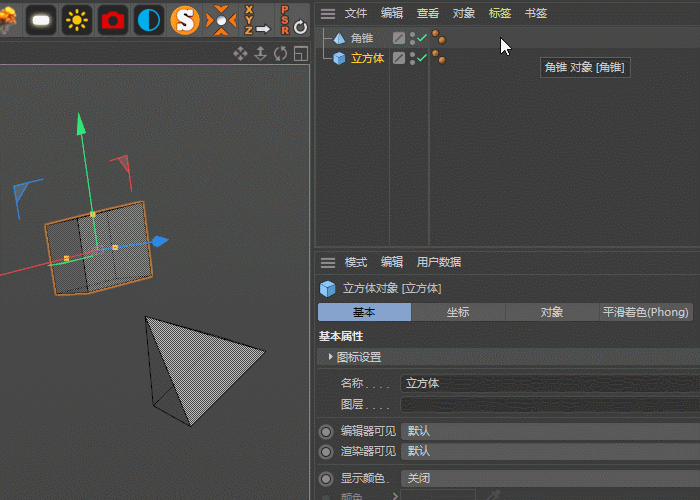This screenshot has width=700, height=500.
Task: Click the empty 图层 field
Action: (x=550, y=404)
